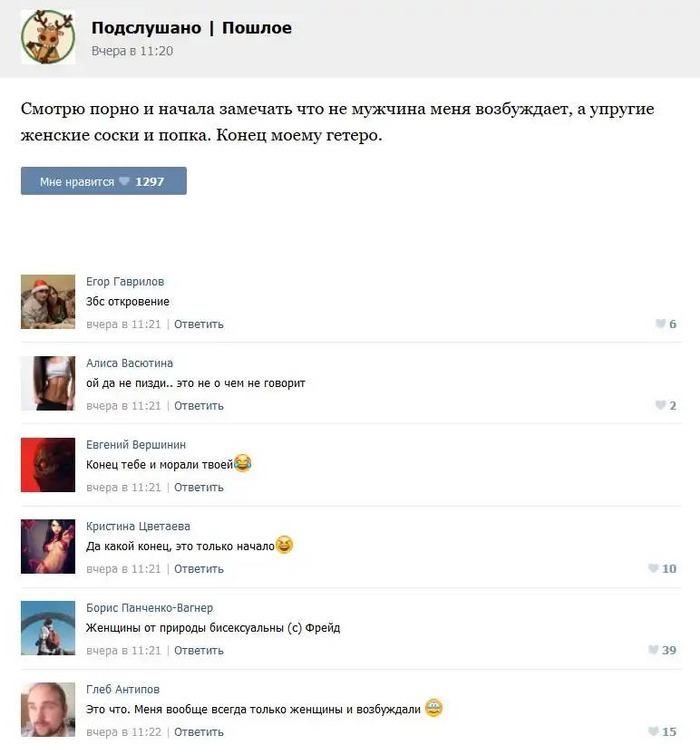Click heart on Кристина Цветаева's comment

(653, 568)
